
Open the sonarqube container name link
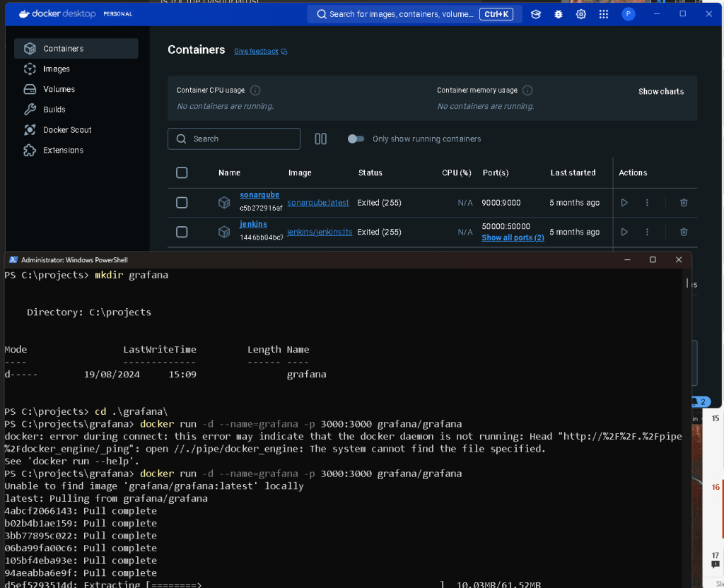coord(259,195)
